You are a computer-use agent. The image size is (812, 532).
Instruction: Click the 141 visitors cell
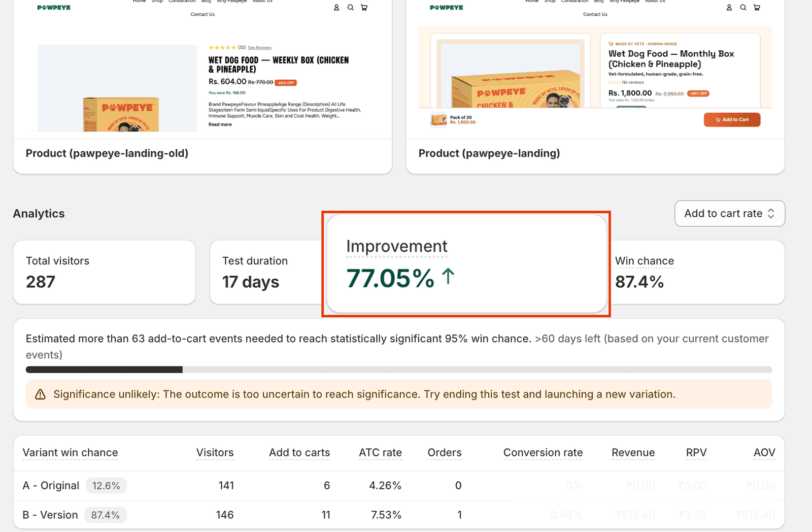pyautogui.click(x=226, y=486)
